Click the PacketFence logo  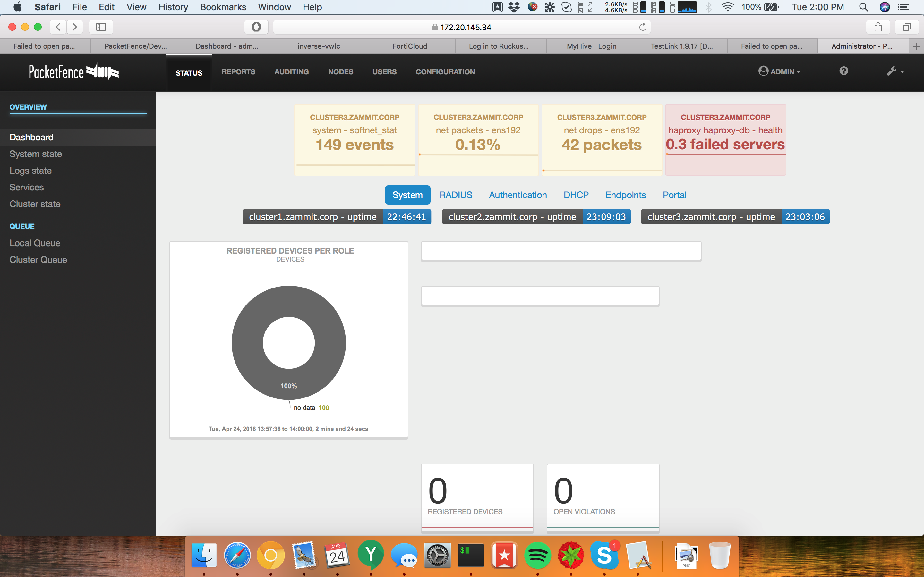coord(73,72)
